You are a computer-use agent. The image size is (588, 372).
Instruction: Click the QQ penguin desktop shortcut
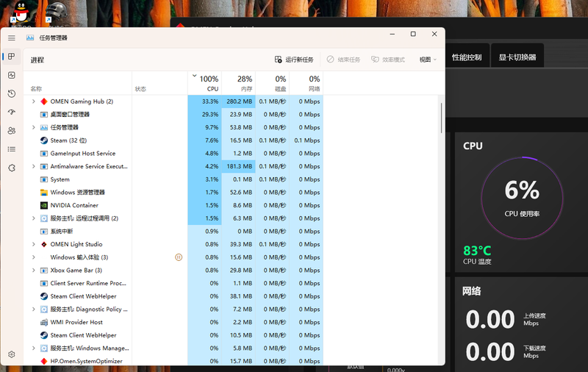tap(19, 11)
